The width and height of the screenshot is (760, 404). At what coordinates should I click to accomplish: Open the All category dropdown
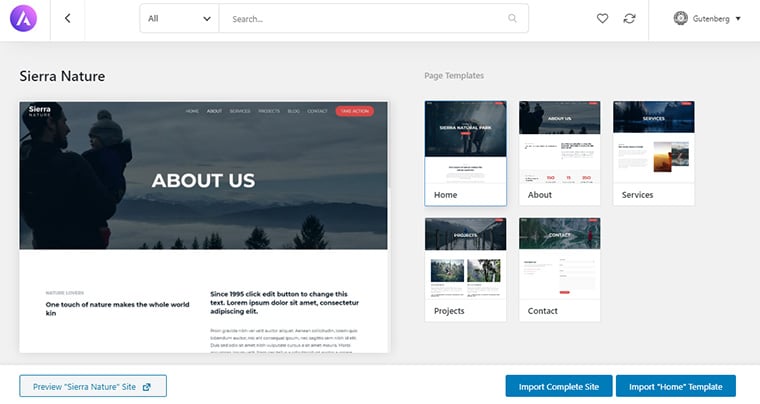(179, 18)
